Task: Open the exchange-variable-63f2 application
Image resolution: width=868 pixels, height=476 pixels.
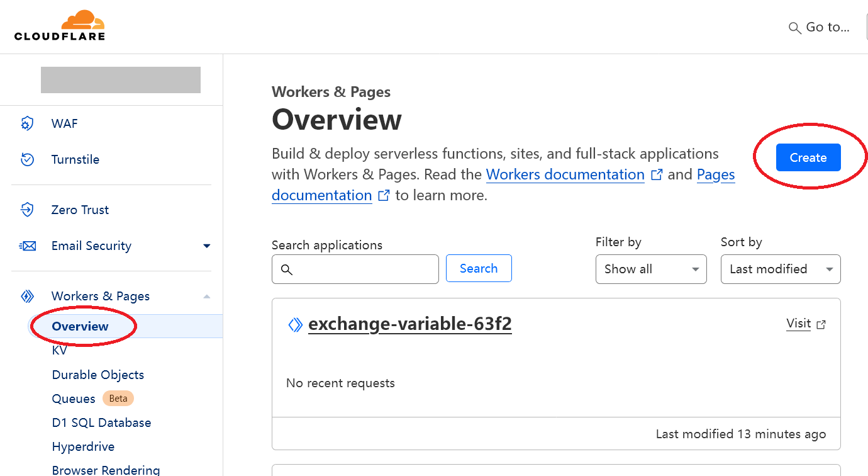Action: pyautogui.click(x=410, y=324)
